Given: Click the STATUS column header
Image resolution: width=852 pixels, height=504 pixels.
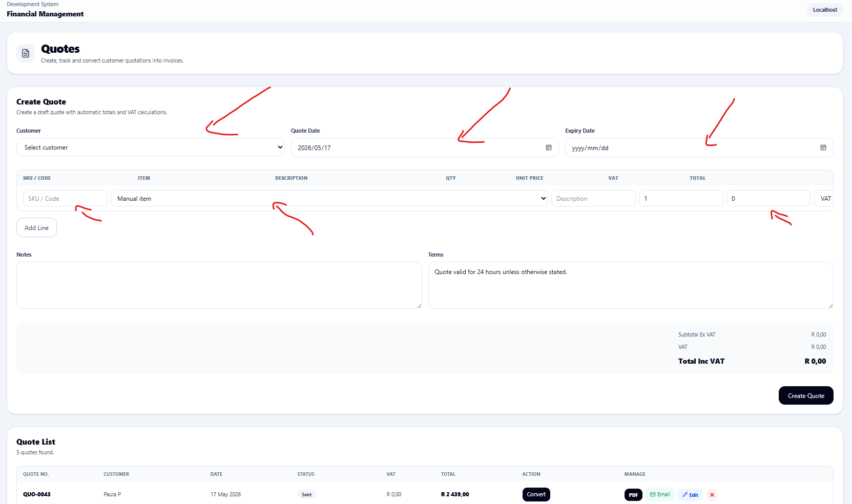Looking at the screenshot, I should (306, 474).
